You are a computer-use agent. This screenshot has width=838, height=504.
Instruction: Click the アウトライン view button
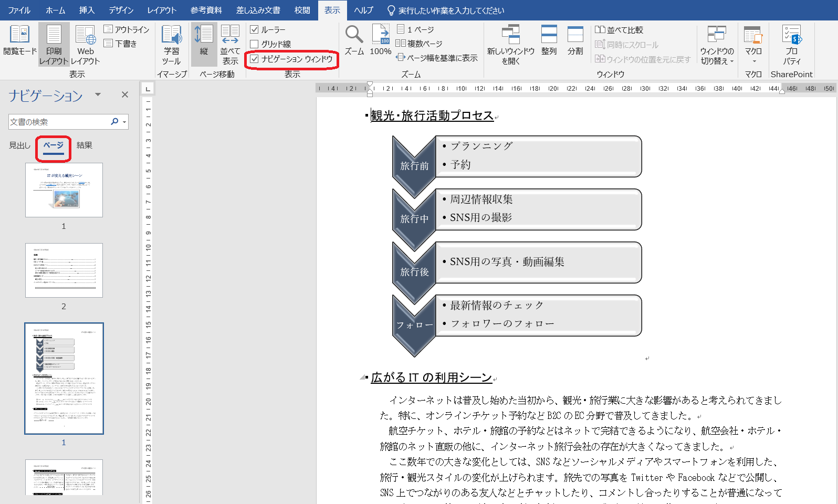127,30
